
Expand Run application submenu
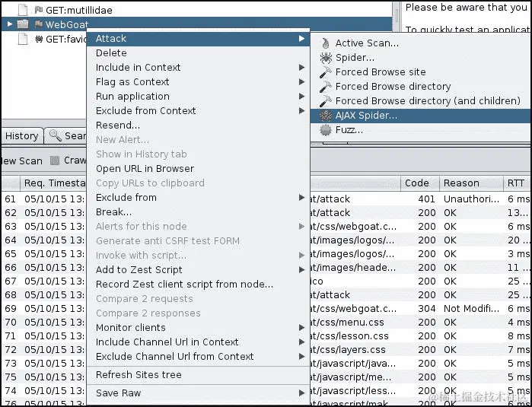click(301, 97)
